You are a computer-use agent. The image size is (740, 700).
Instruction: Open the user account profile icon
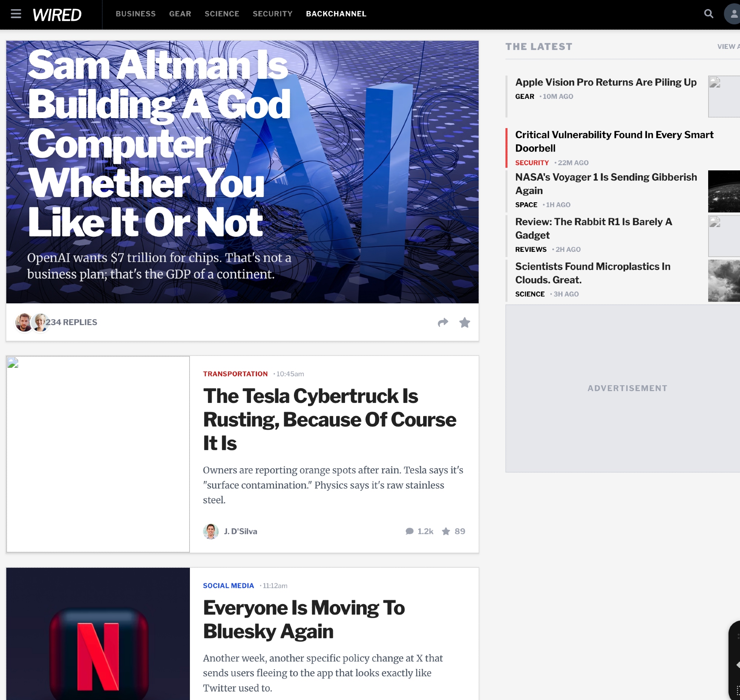(x=733, y=14)
